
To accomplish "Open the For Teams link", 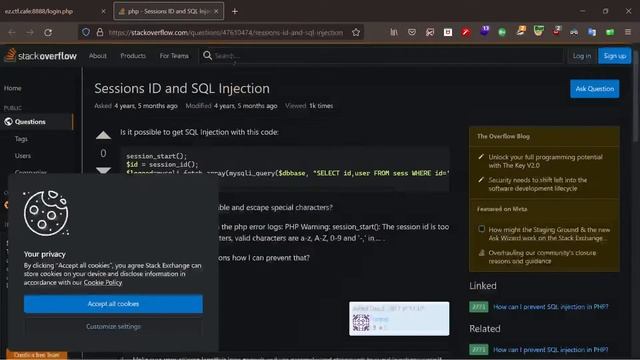I will (x=174, y=56).
